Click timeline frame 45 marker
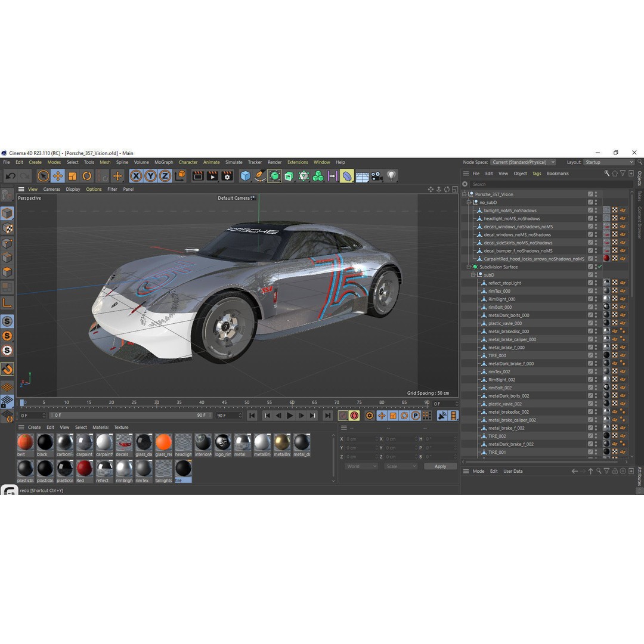The height and width of the screenshot is (644, 644). (224, 402)
